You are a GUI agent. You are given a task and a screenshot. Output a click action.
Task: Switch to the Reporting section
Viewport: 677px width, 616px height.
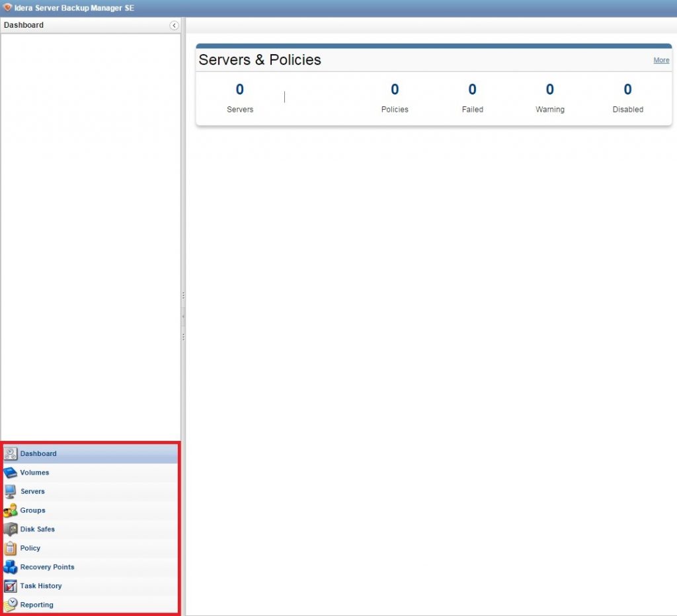pos(37,604)
